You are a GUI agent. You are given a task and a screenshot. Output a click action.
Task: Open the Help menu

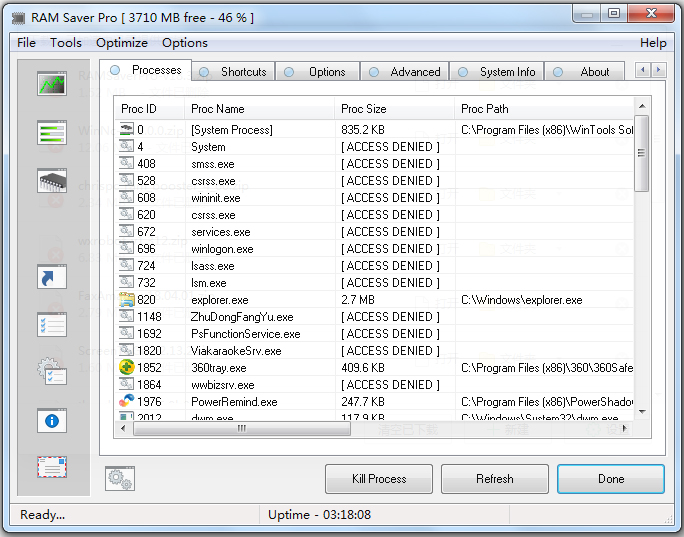coord(653,43)
